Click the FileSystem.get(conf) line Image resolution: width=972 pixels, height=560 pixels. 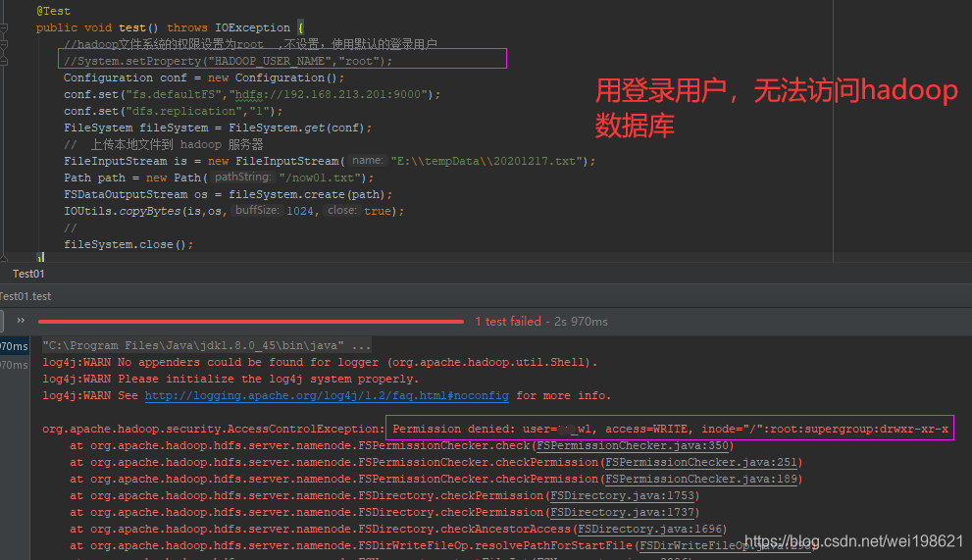click(x=218, y=128)
